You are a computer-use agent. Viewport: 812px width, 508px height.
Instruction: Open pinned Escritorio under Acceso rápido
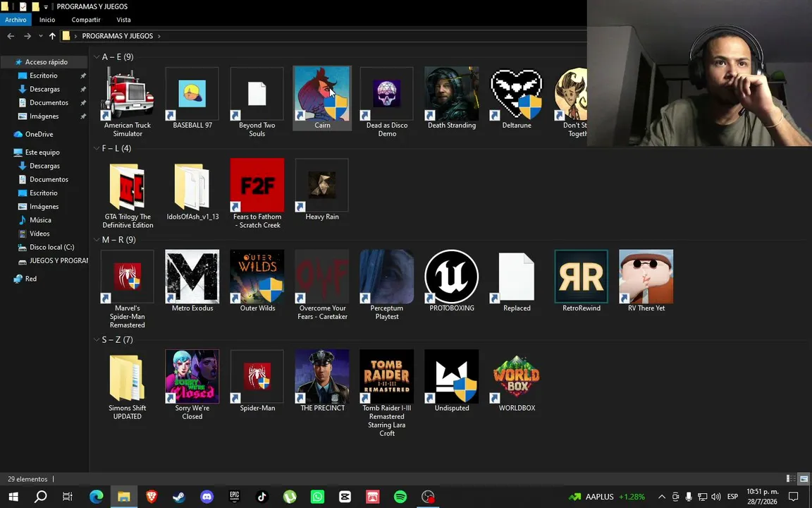44,75
